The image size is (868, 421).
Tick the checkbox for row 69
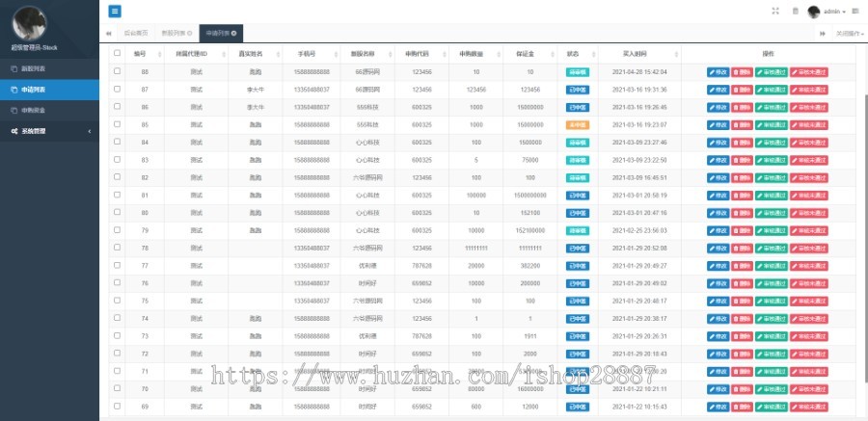pos(117,406)
